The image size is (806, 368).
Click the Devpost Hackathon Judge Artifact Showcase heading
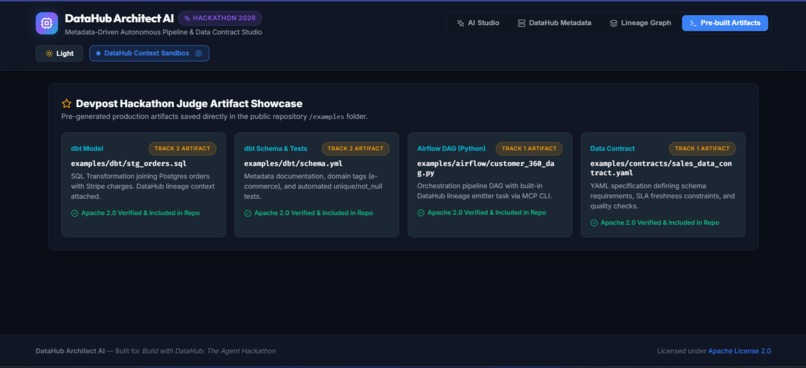click(x=189, y=104)
